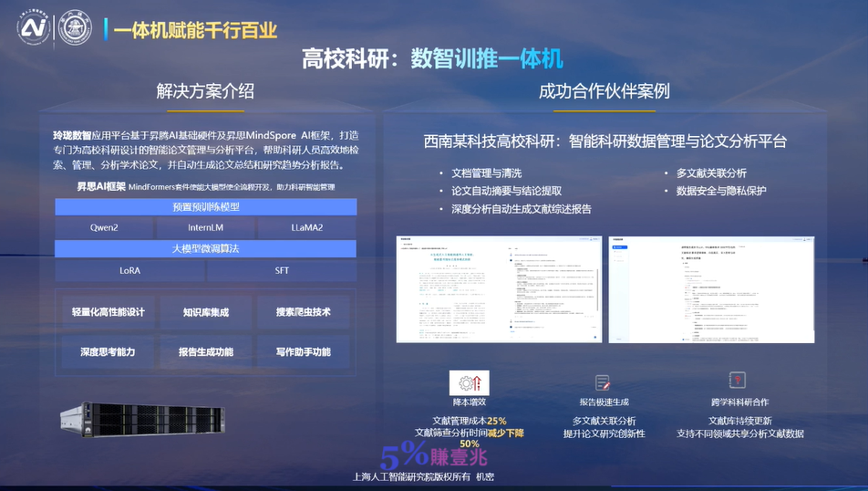The width and height of the screenshot is (868, 491).
Task: Open the 搜索爬虫技术 feature tile
Action: click(304, 312)
